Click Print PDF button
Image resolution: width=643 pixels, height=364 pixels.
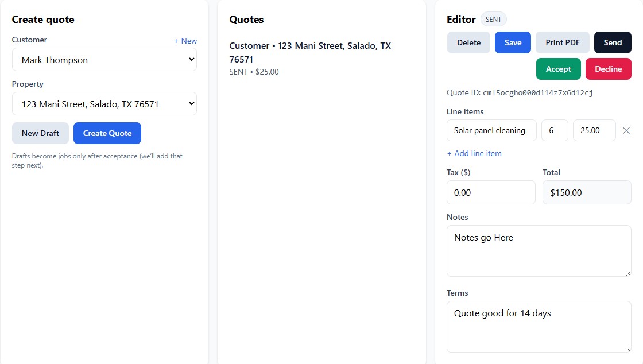tap(562, 42)
